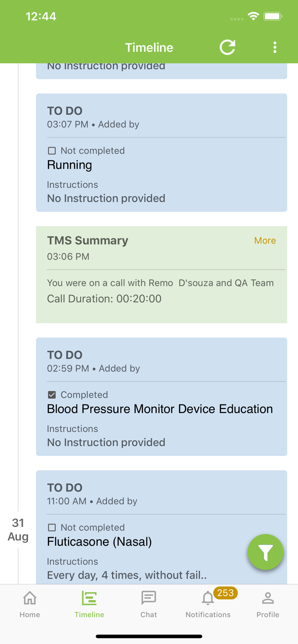Open the three-dot overflow menu

point(275,47)
